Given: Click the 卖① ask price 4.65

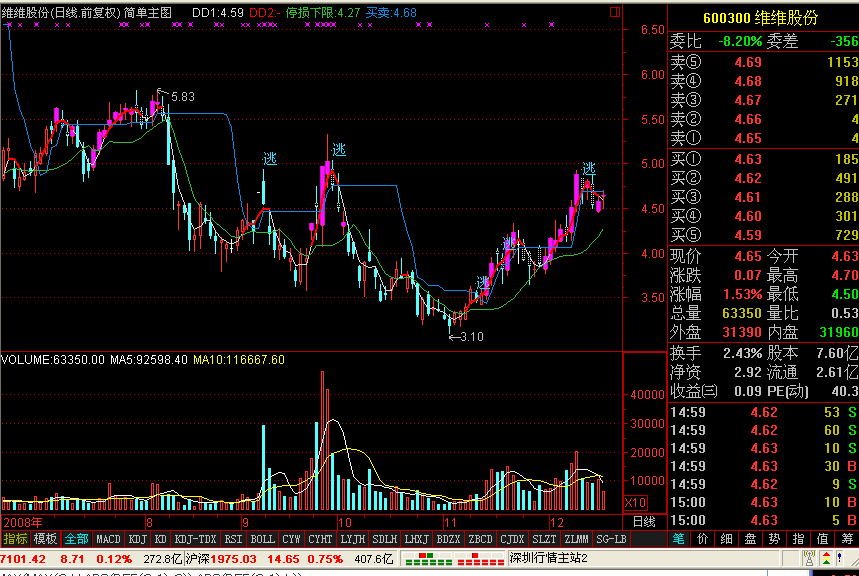Looking at the screenshot, I should click(x=748, y=138).
